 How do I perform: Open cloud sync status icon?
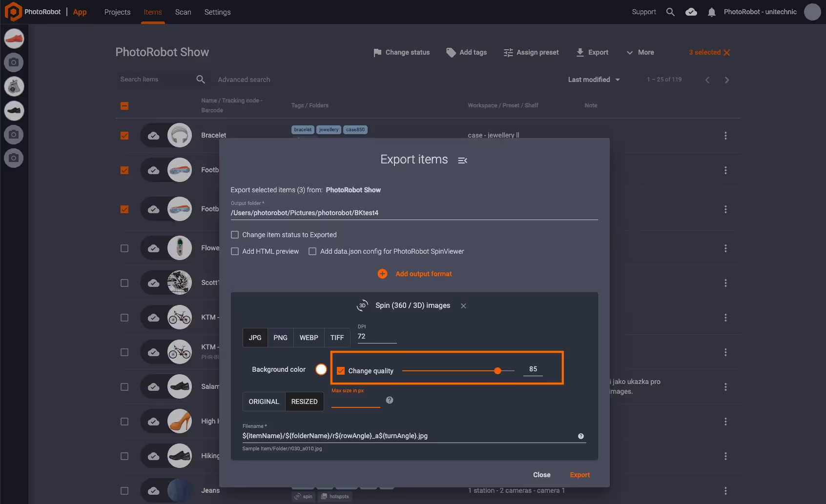[x=691, y=12]
